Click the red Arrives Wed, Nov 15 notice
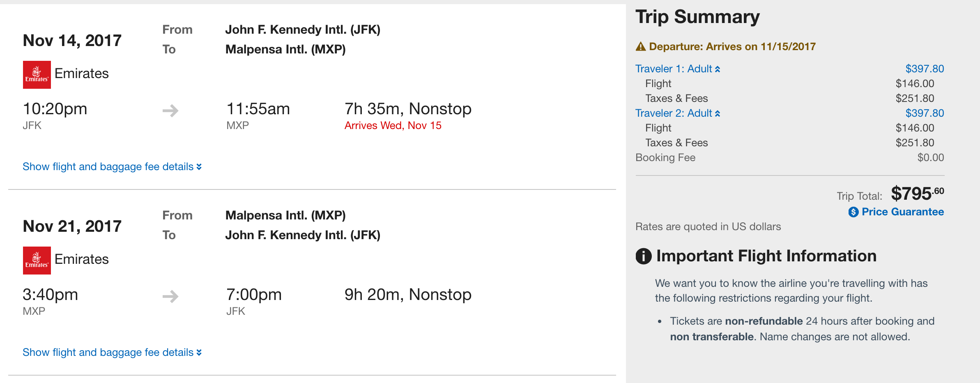The height and width of the screenshot is (383, 980). tap(393, 125)
